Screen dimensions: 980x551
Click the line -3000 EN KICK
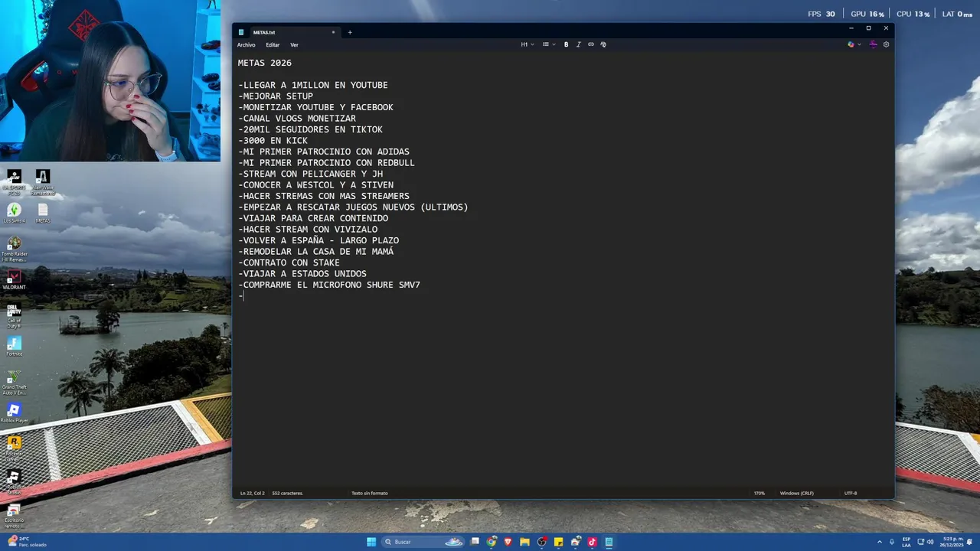tap(273, 141)
